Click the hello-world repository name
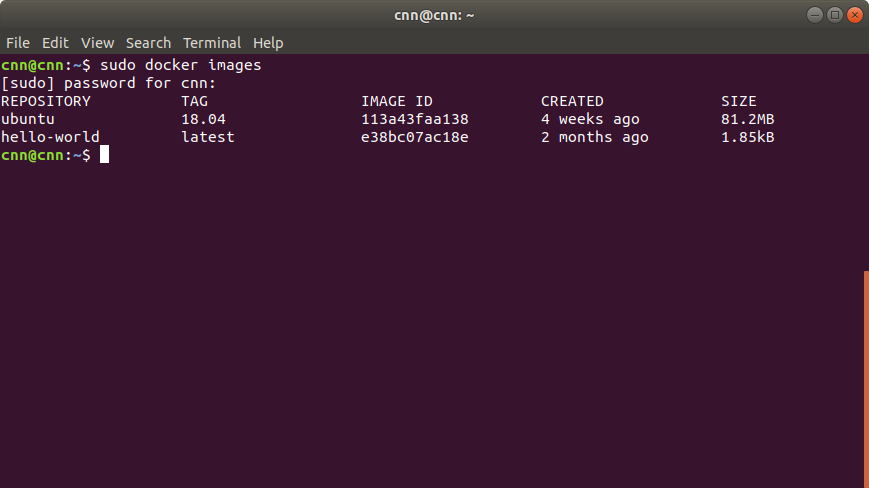This screenshot has height=488, width=869. click(x=50, y=137)
